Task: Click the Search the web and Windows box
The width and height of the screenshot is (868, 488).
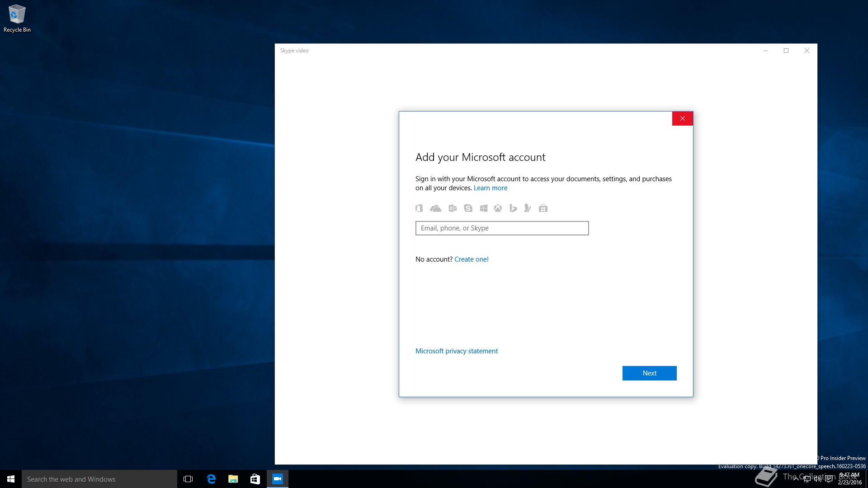Action: coord(99,479)
